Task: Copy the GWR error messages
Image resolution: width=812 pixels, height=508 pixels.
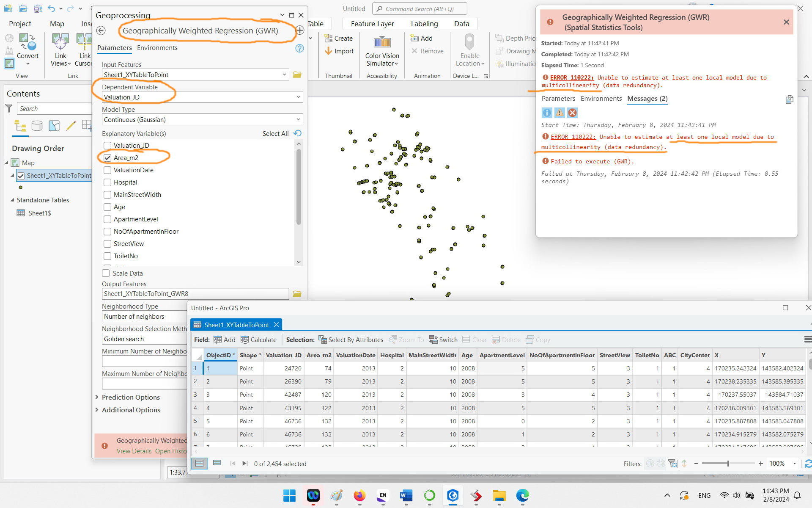Action: pyautogui.click(x=789, y=99)
